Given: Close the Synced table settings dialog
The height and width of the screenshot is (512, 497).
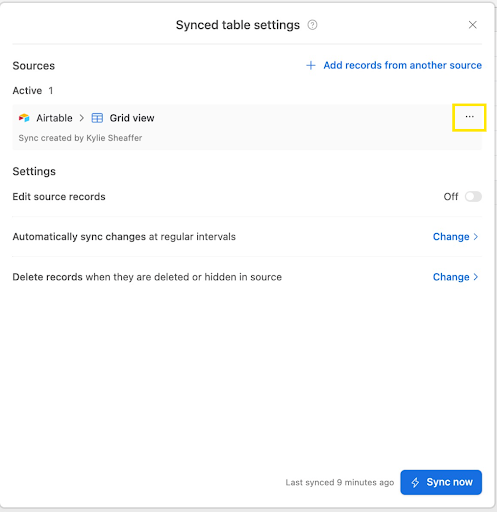Looking at the screenshot, I should (x=472, y=25).
